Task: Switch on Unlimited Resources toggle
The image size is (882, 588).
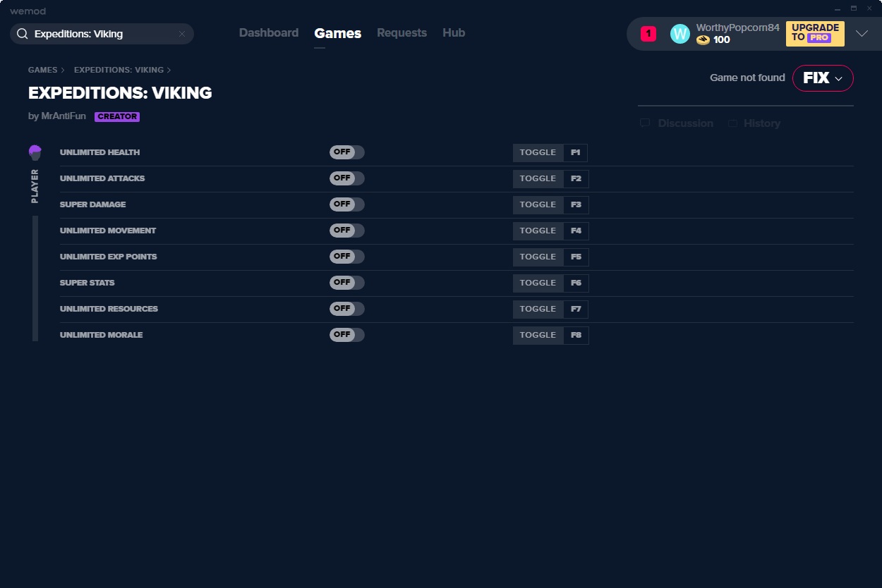Action: tap(347, 309)
